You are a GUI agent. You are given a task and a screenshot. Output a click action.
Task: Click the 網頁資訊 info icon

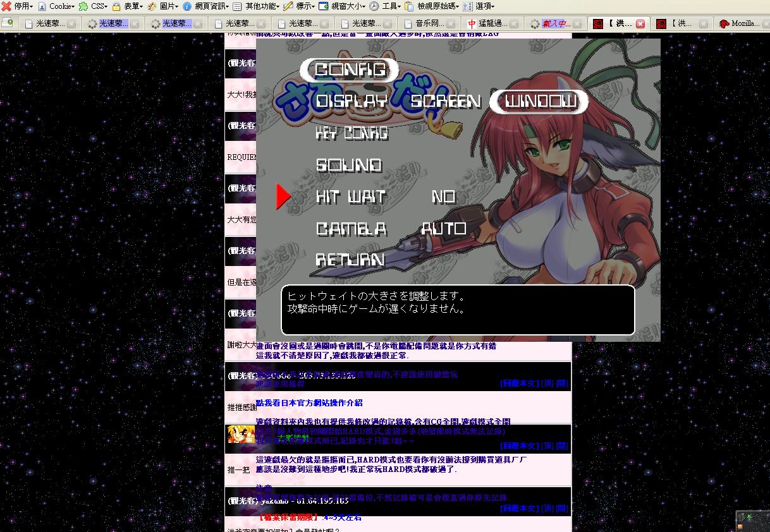pos(187,6)
